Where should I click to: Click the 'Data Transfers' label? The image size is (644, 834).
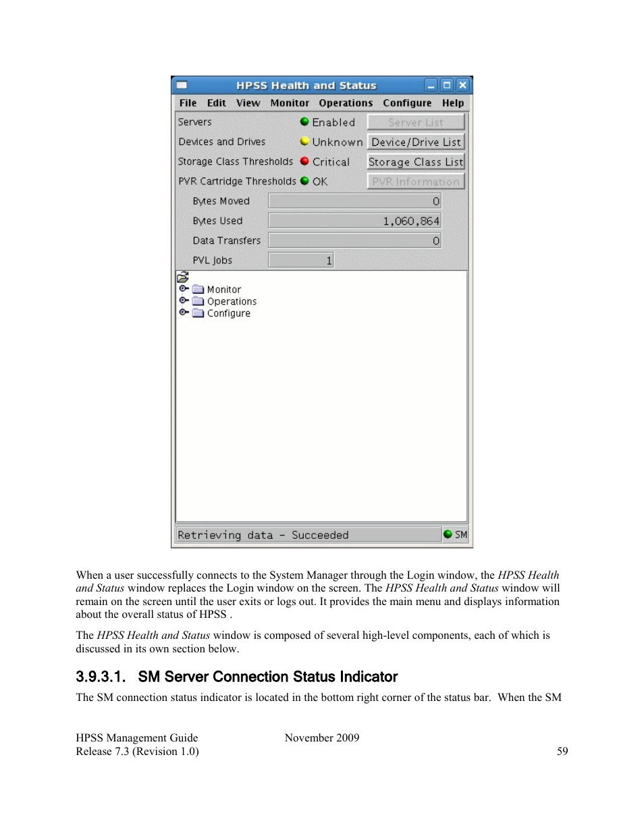click(x=226, y=240)
